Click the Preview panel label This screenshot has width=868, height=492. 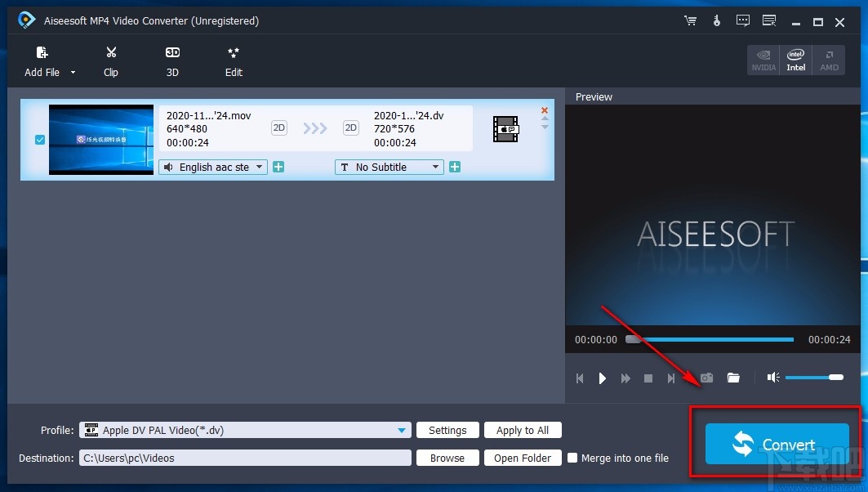pyautogui.click(x=594, y=96)
